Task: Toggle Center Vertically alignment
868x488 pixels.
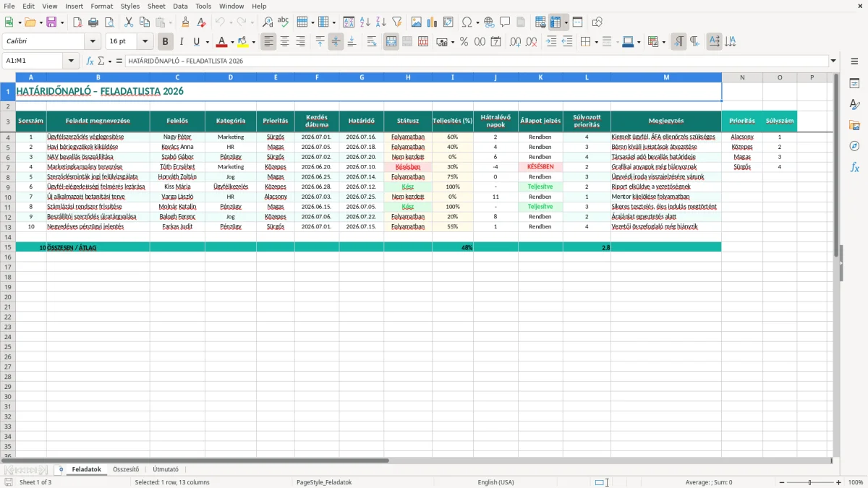Action: (x=336, y=42)
